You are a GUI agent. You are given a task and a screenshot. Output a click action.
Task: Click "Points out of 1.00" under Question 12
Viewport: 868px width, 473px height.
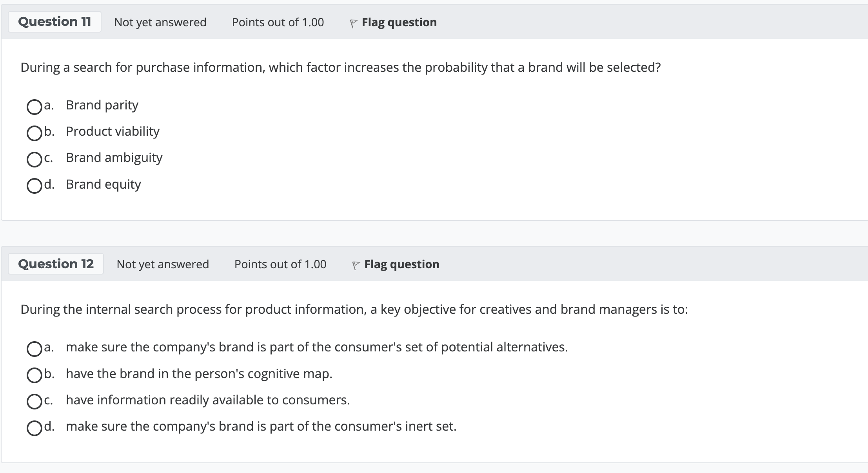tap(280, 264)
